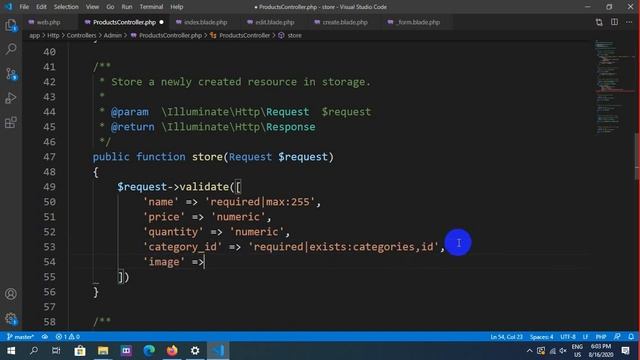Open the Accounts menu icon
The image size is (640, 360).
coord(11,294)
